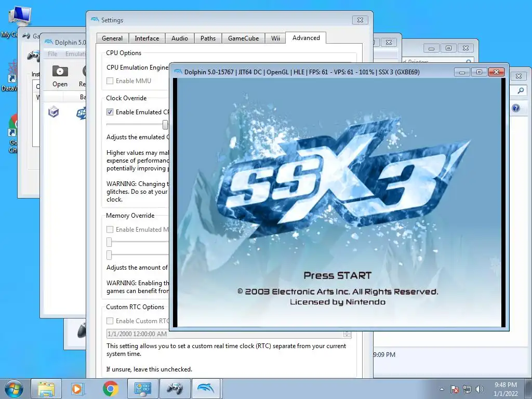
Task: Launch Windows Media Player from taskbar
Action: (x=77, y=389)
